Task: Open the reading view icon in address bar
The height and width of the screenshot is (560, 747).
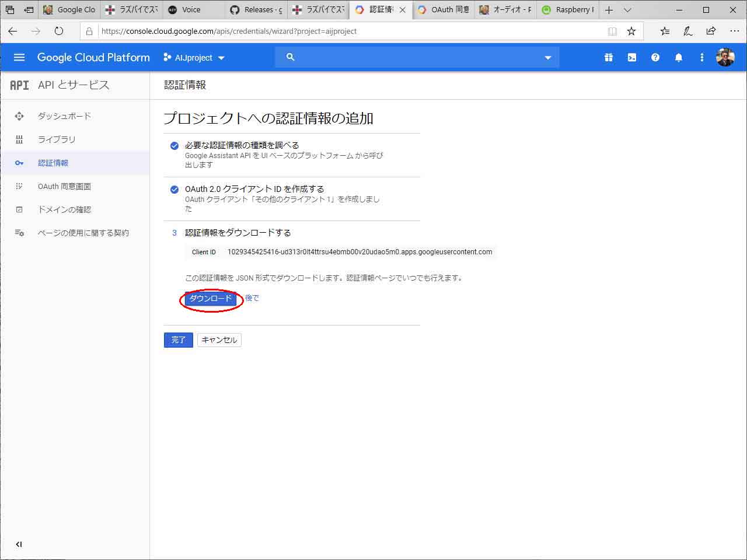Action: tap(612, 31)
